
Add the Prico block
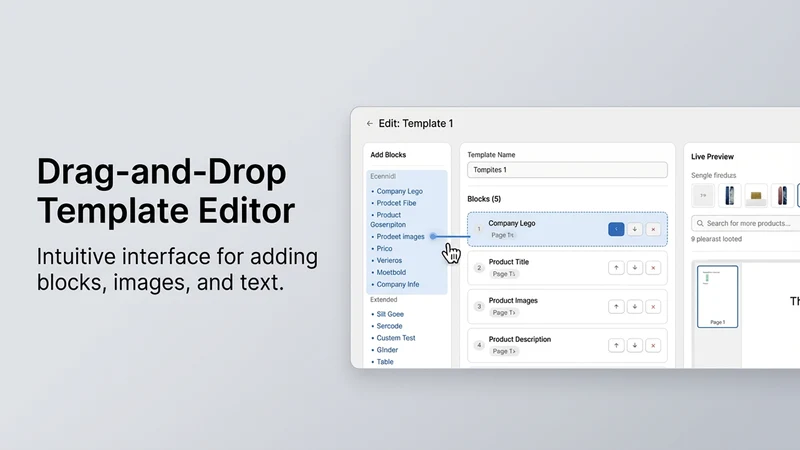[x=384, y=248]
